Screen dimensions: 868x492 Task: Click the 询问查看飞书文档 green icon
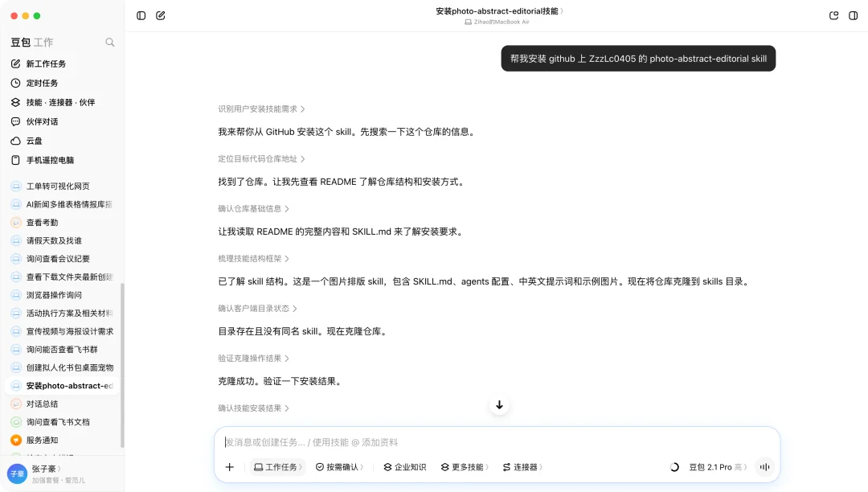[16, 422]
